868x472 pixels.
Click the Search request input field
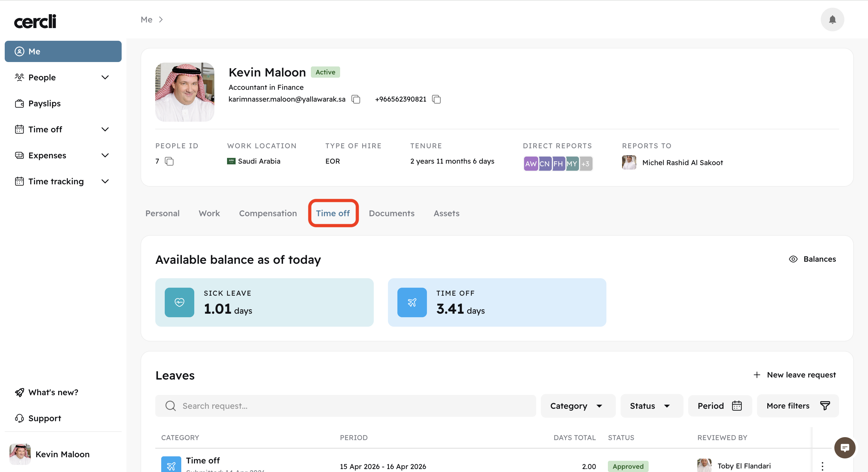pyautogui.click(x=345, y=406)
